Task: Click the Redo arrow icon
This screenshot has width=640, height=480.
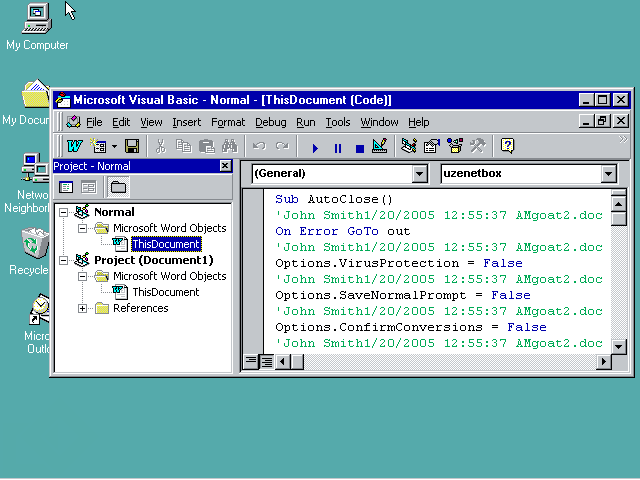Action: coord(282,146)
